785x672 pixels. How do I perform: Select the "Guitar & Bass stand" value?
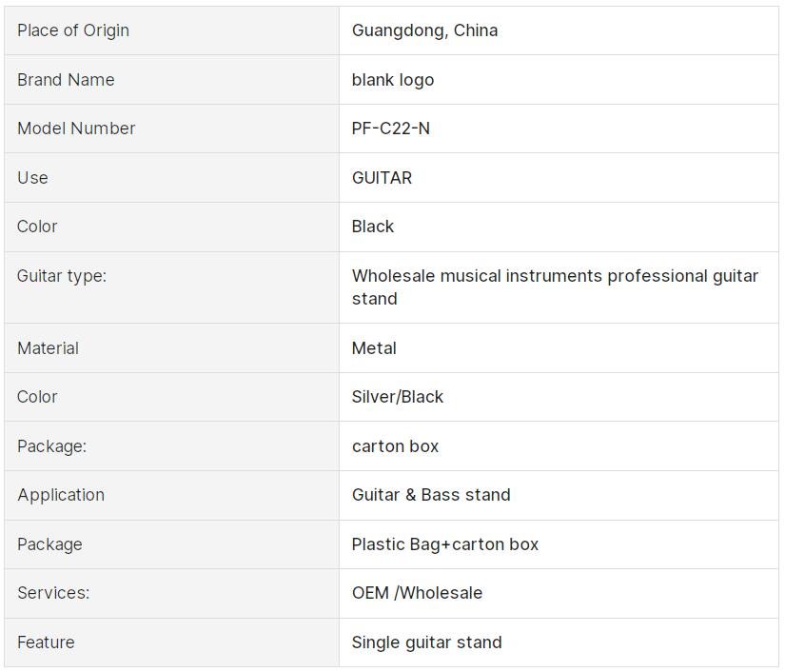(x=431, y=495)
